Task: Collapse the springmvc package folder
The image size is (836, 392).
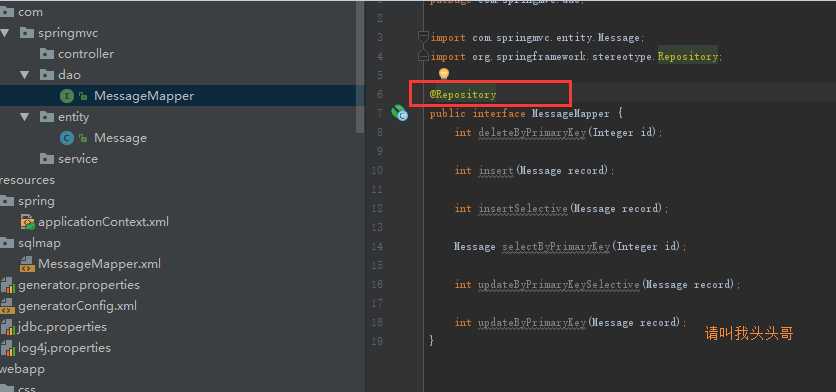Action: click(5, 33)
